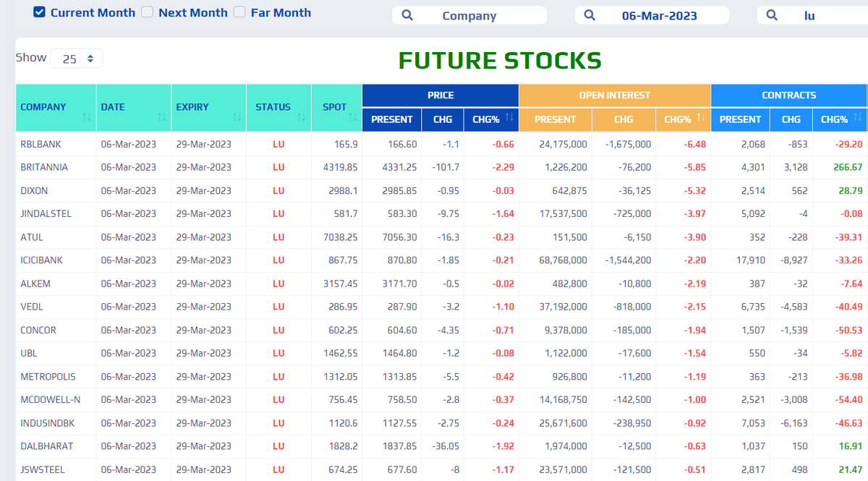Image resolution: width=868 pixels, height=481 pixels.
Task: Focus the 'lu' status search field
Action: pos(812,15)
